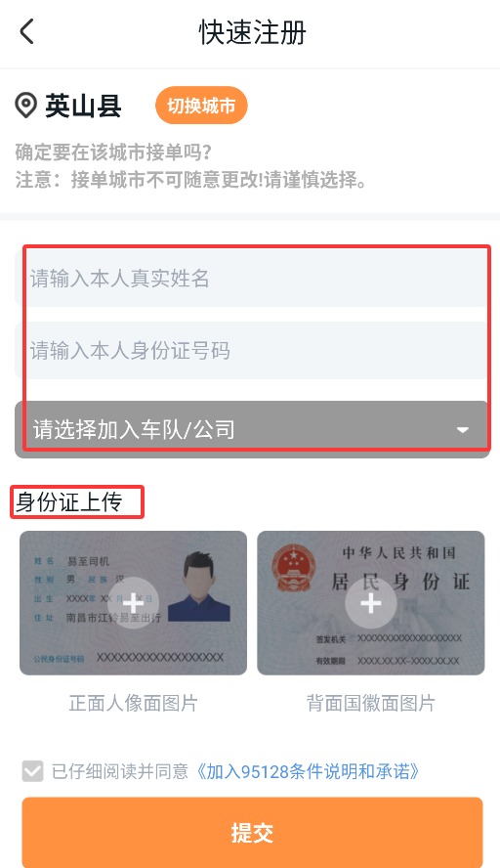Tap the plus icon on back ID card
Viewport: 500px width, 868px height.
(370, 603)
